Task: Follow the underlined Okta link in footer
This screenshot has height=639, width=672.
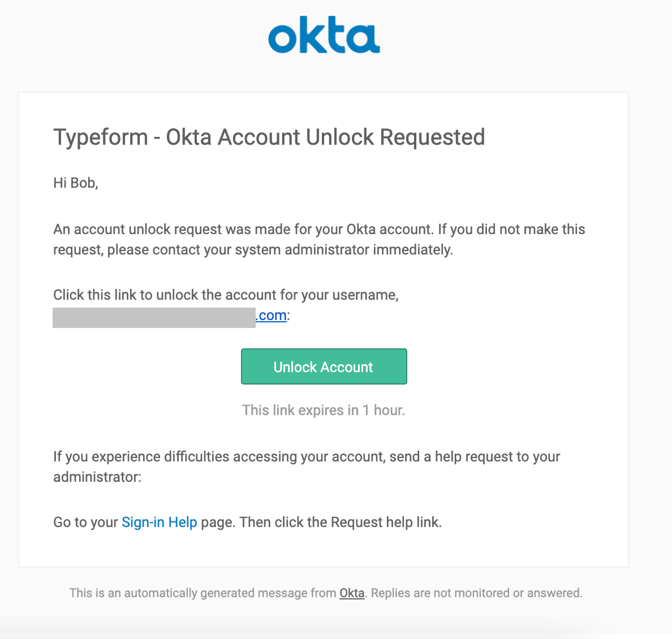Action: (352, 593)
